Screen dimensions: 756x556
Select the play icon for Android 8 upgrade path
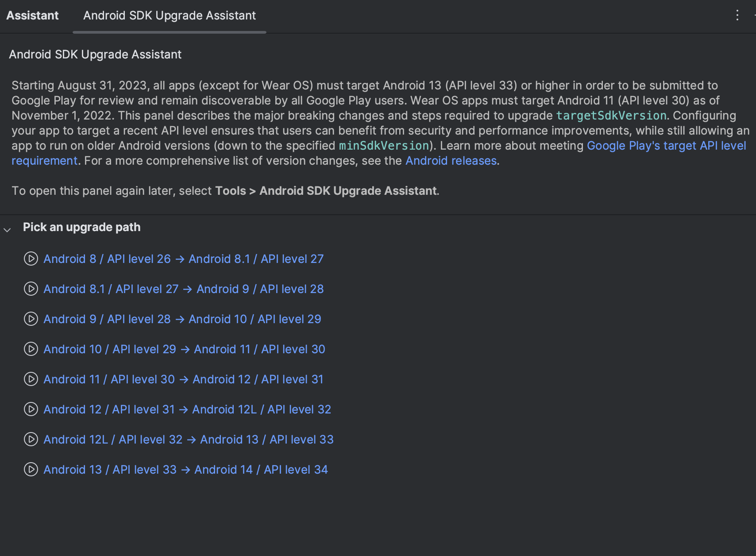(31, 259)
